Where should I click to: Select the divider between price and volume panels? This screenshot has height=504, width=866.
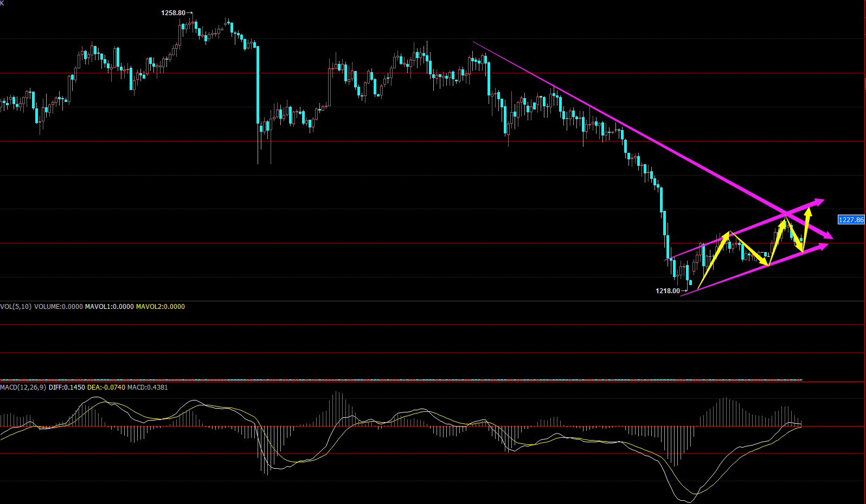433,301
